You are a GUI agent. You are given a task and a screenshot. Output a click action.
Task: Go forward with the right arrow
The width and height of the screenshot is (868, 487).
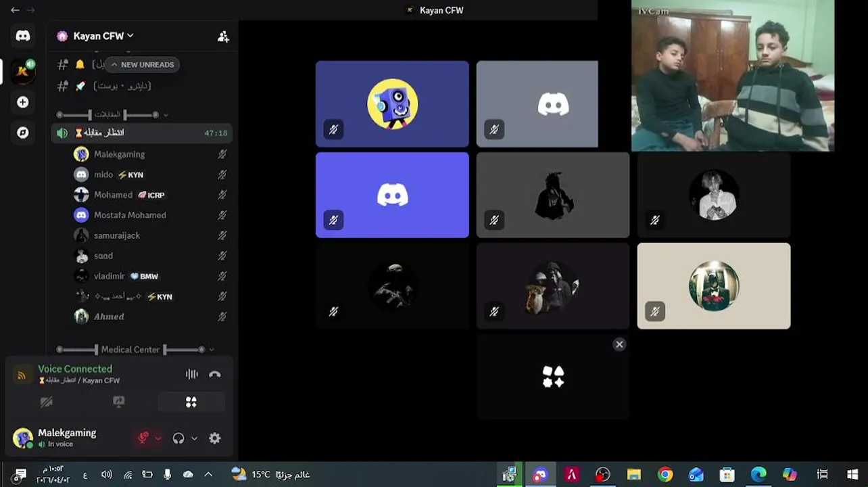[30, 10]
